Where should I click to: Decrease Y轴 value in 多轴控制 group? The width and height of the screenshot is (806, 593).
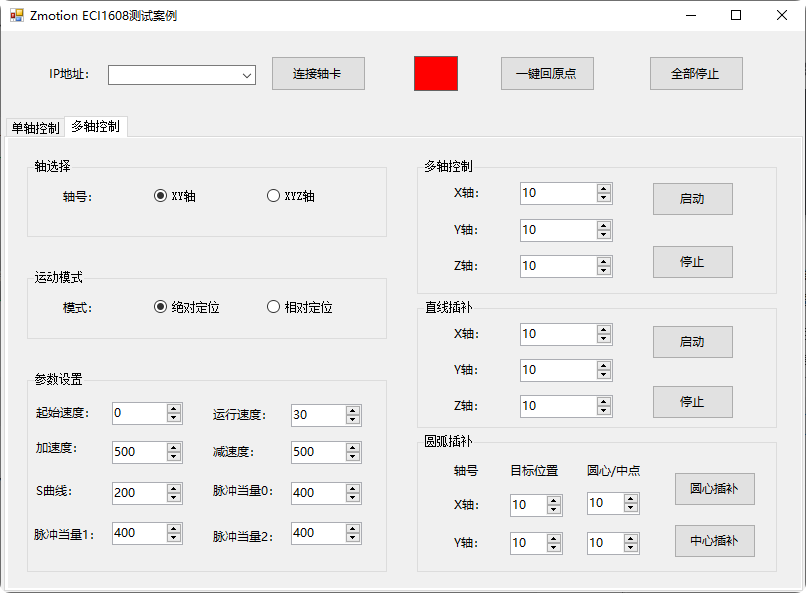coord(604,235)
